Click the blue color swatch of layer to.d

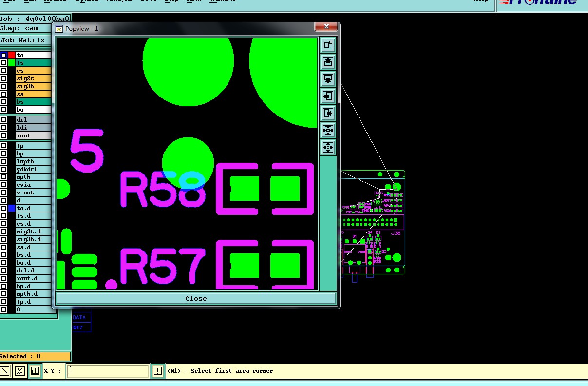tap(12, 208)
